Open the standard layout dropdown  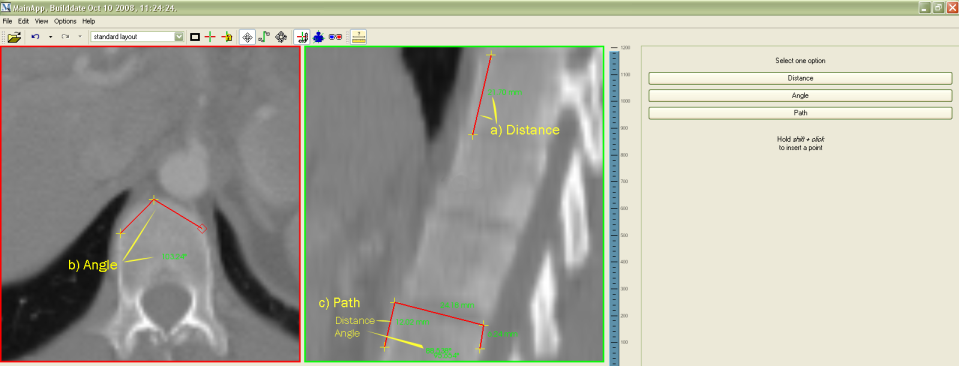pyautogui.click(x=137, y=37)
